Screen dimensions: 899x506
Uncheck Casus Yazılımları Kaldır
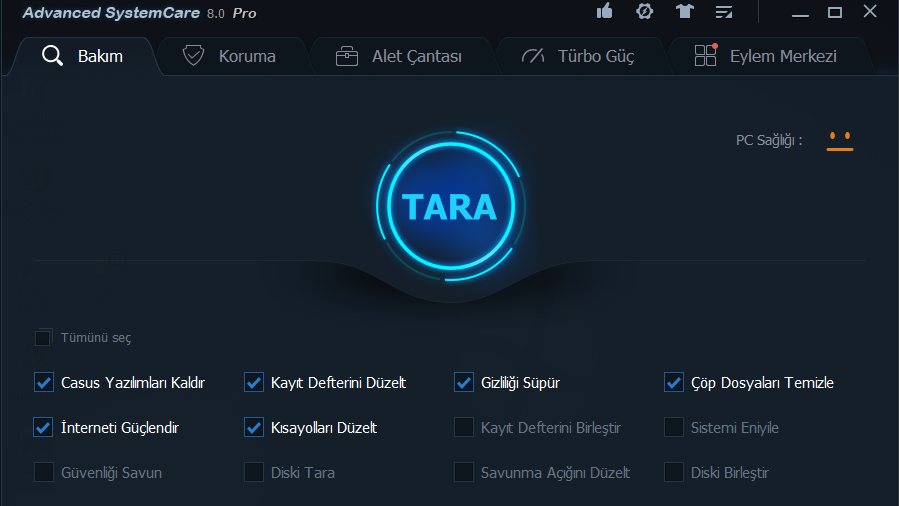(x=44, y=382)
